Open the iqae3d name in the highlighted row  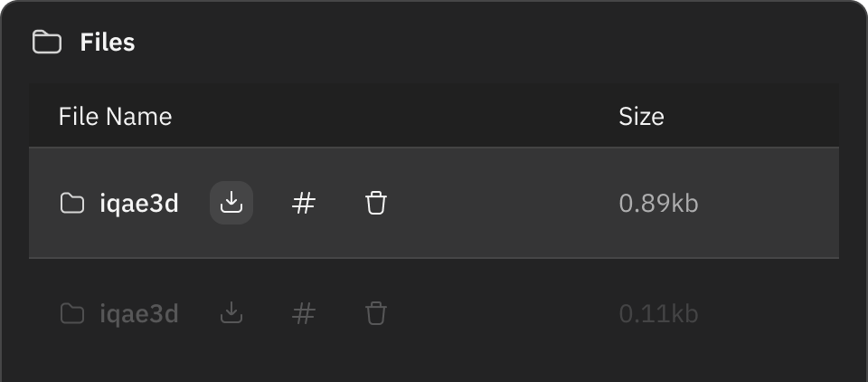139,204
